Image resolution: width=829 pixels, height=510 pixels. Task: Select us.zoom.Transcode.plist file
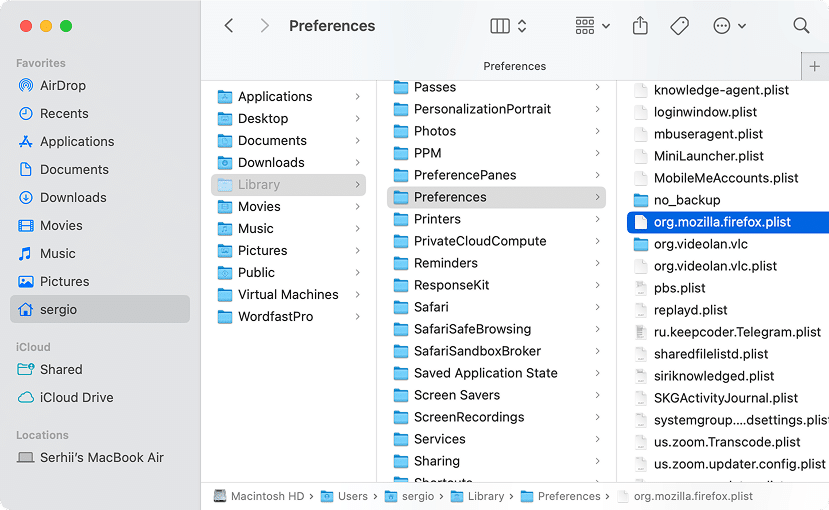tap(728, 442)
